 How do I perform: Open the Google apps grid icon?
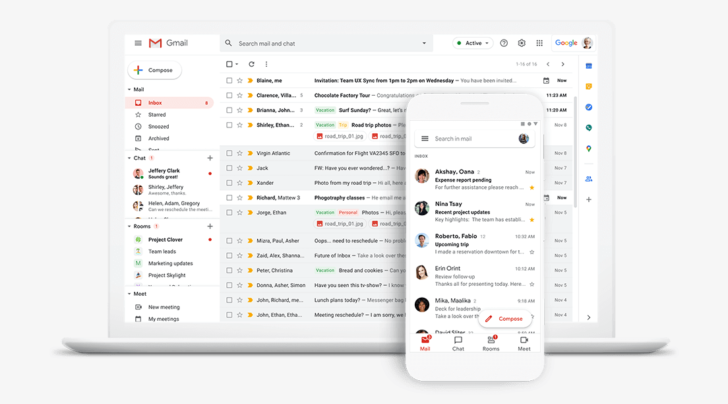coord(539,43)
